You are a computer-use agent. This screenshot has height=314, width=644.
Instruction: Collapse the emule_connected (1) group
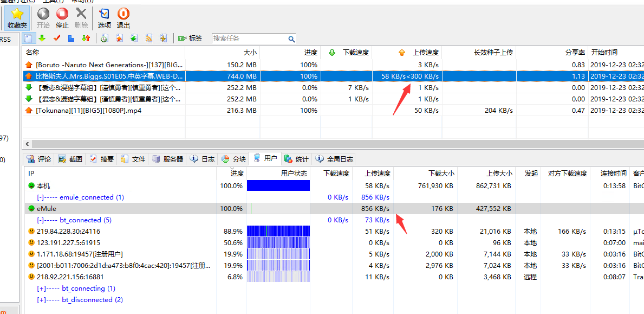click(41, 197)
